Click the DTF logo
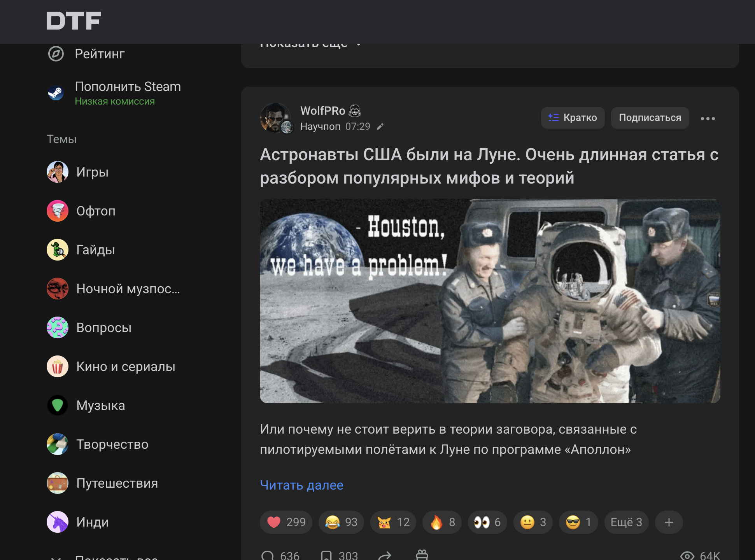755x560 pixels. click(74, 21)
